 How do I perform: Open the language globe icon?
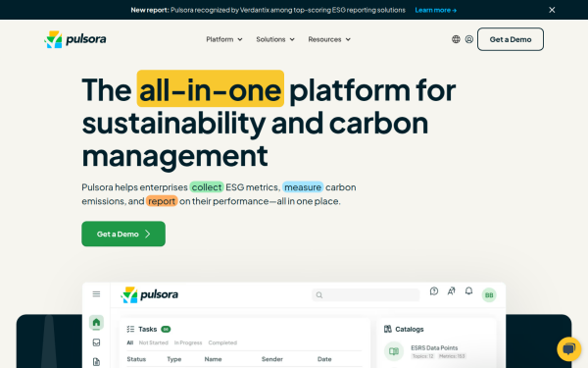click(x=456, y=39)
